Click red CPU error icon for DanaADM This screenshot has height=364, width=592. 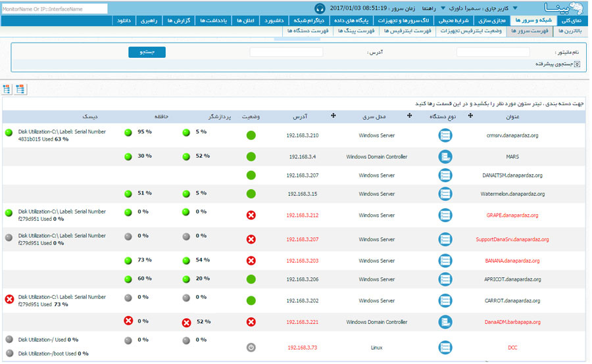pyautogui.click(x=186, y=323)
